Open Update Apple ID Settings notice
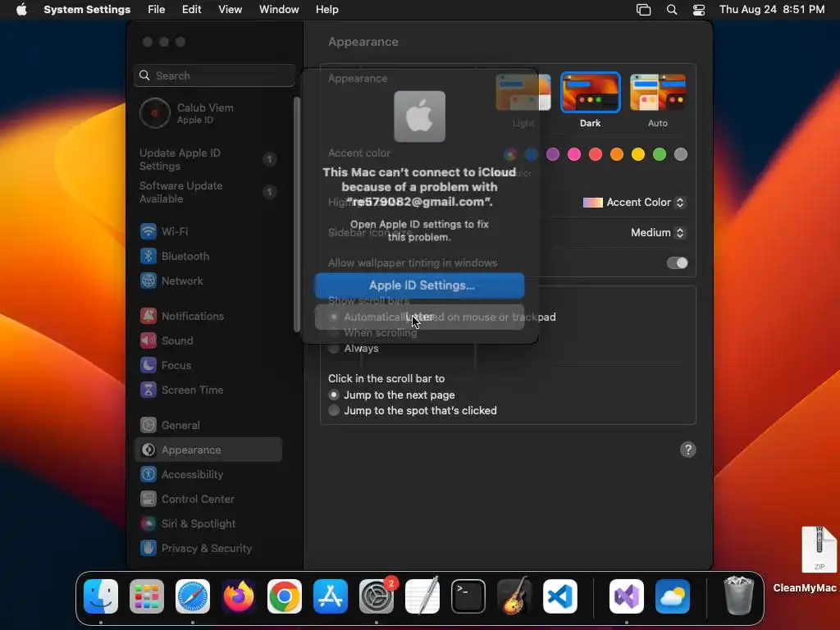 [209, 160]
